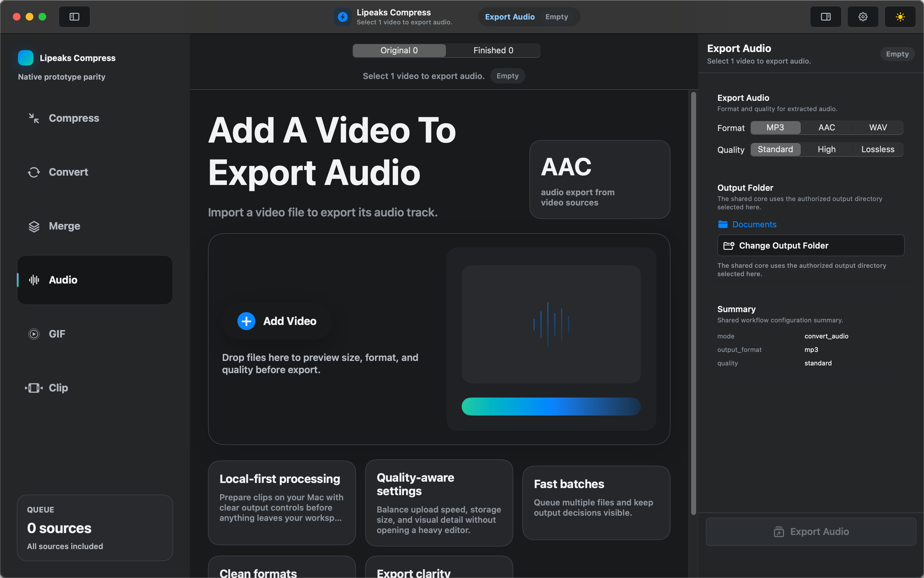
Task: Click the Local-first processing card
Action: click(x=282, y=503)
